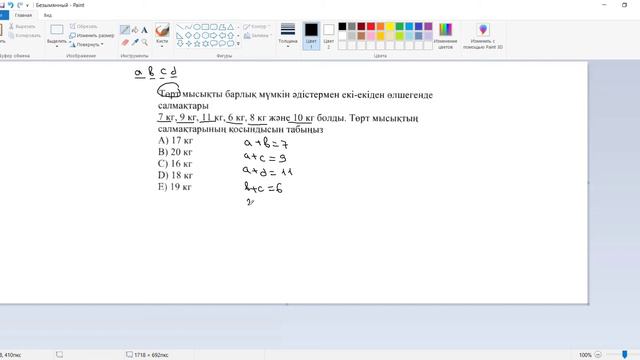Click Resize (Изменить размер) button
Image resolution: width=640 pixels, height=360 pixels.
[x=92, y=36]
